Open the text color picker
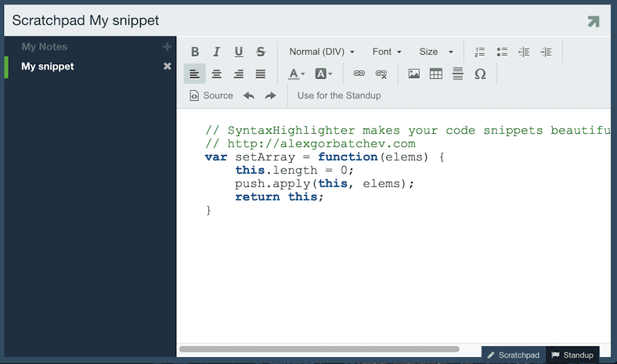This screenshot has width=617, height=364. pos(296,74)
